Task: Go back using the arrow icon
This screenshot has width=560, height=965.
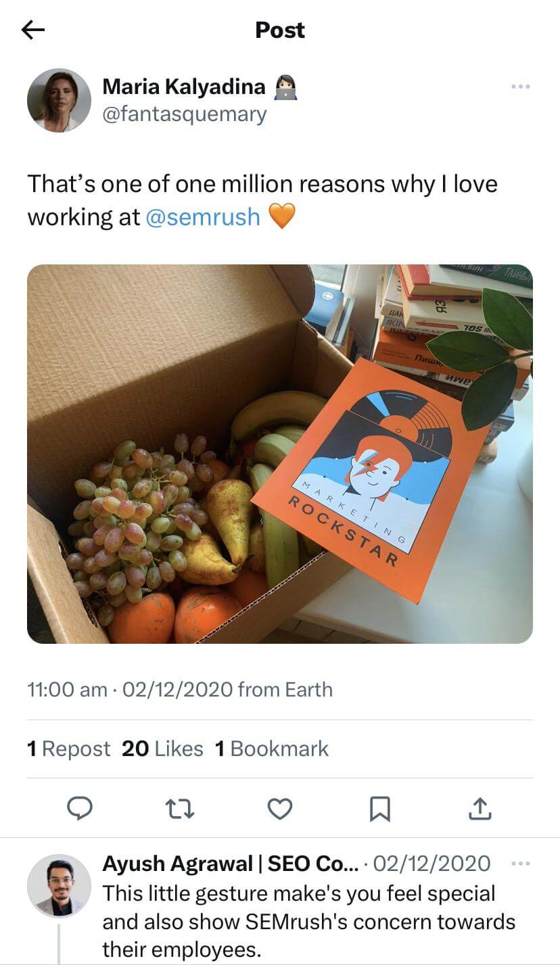Action: click(33, 30)
